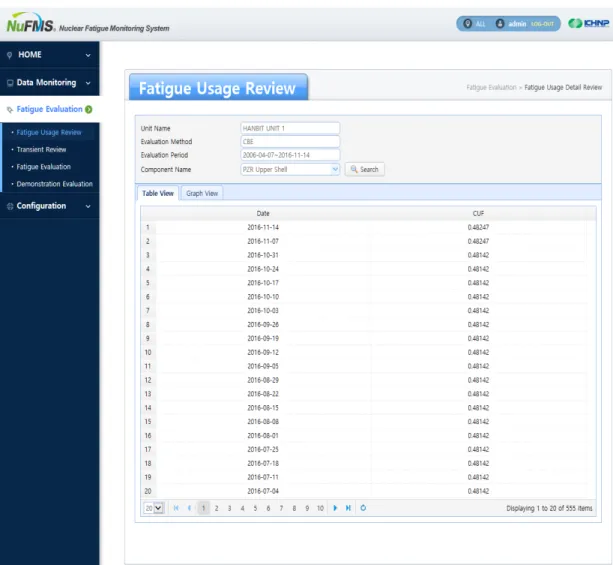Viewport: 613px width, 565px height.
Task: Sort by the Date column header
Action: [263, 213]
